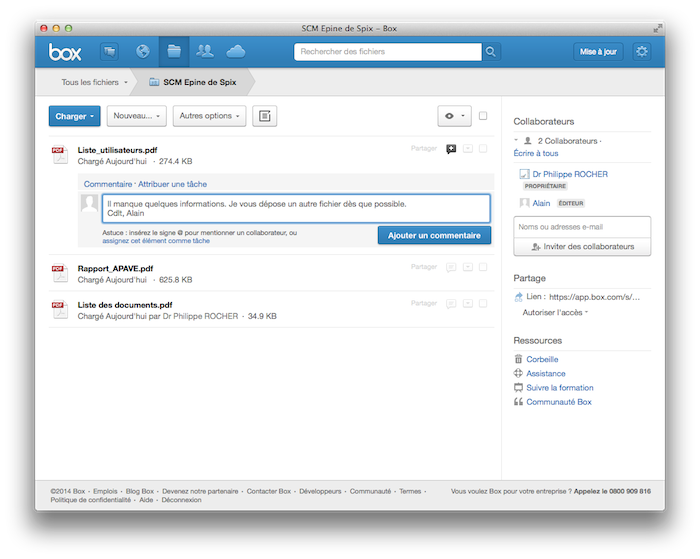This screenshot has width=700, height=559.
Task: Open the Corbeille link in Ressources
Action: click(x=541, y=359)
